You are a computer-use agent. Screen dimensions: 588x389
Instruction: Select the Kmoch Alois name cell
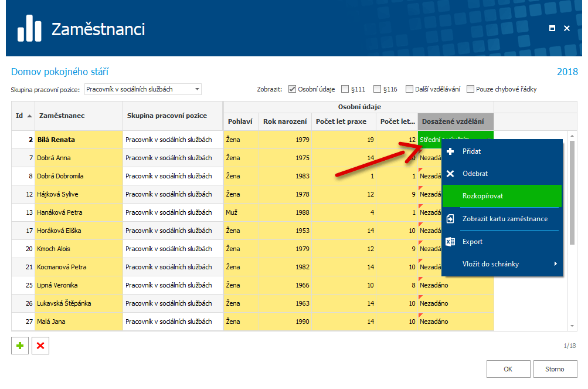pos(79,249)
